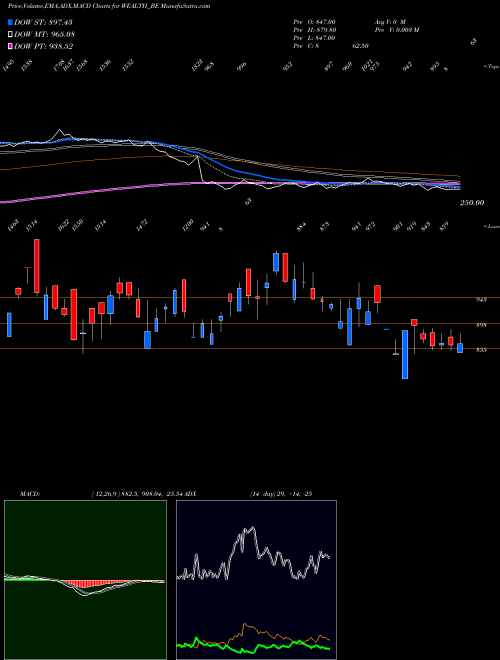
Task: Click the '62.50' previous close value
Action: 360,46
